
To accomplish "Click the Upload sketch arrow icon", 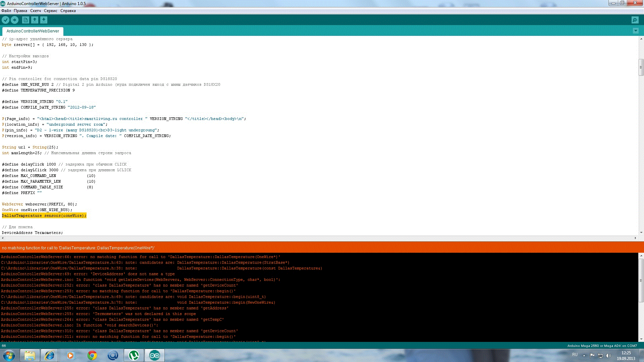I will [15, 20].
